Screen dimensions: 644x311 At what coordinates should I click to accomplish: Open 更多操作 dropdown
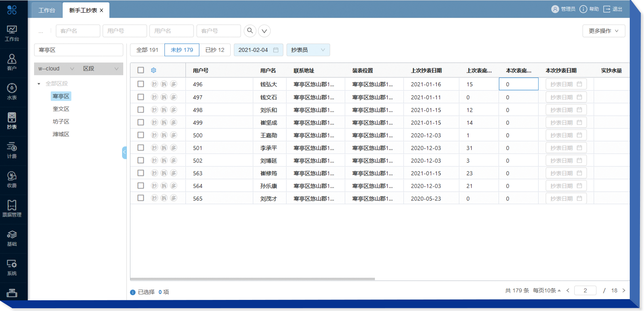(x=604, y=31)
